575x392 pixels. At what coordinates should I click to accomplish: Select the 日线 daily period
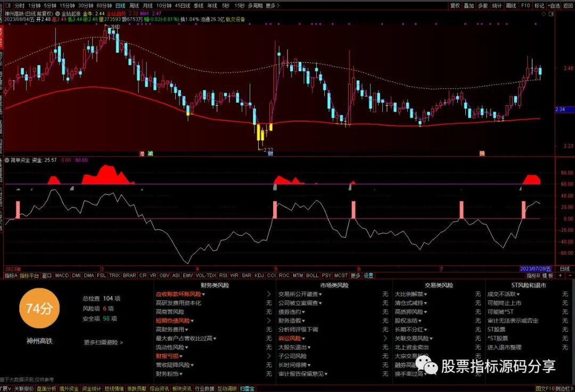click(x=120, y=5)
